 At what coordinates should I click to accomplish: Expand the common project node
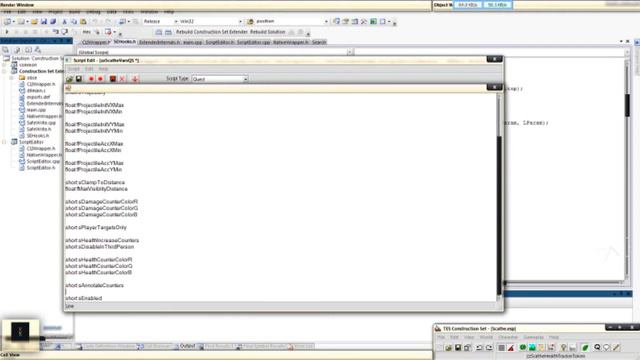pyautogui.click(x=4, y=64)
